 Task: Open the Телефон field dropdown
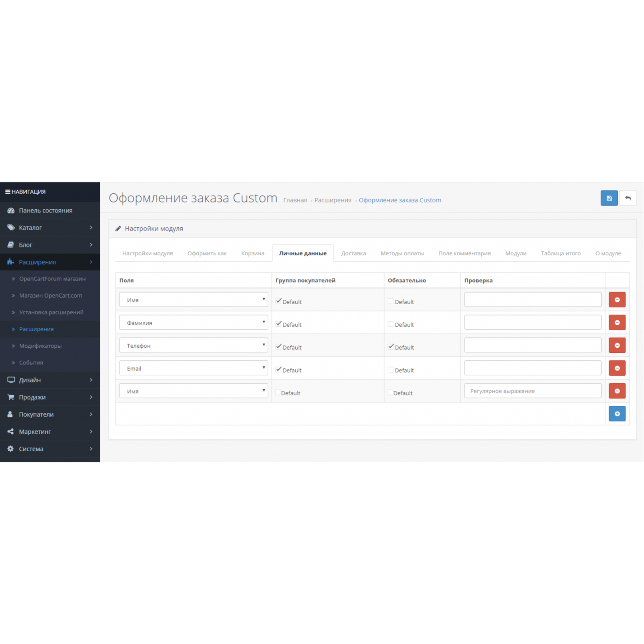point(193,345)
